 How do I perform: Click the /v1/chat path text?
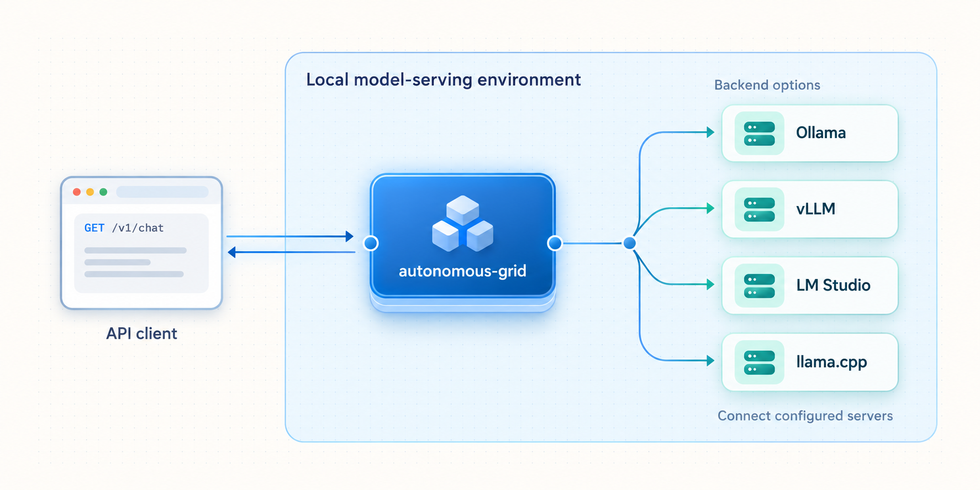click(x=138, y=228)
